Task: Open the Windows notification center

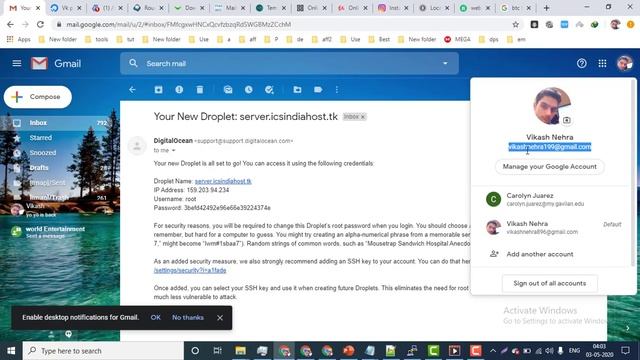Action: [x=625, y=351]
